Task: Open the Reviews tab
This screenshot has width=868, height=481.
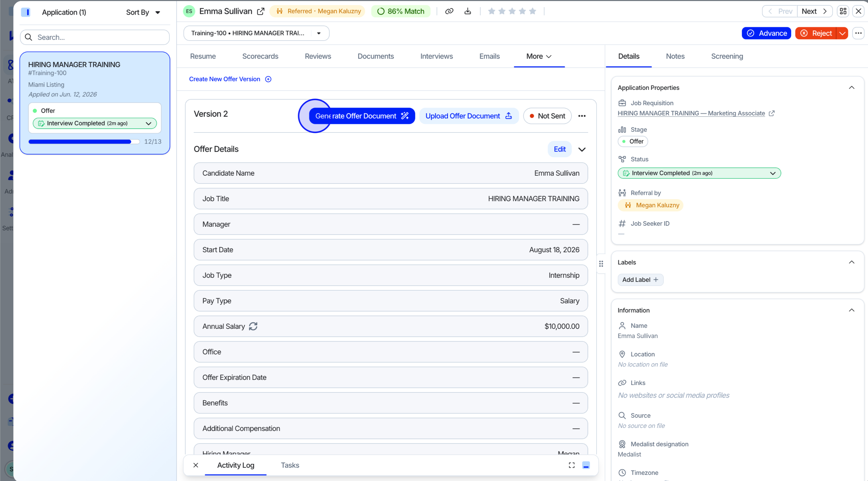Action: [318, 57]
